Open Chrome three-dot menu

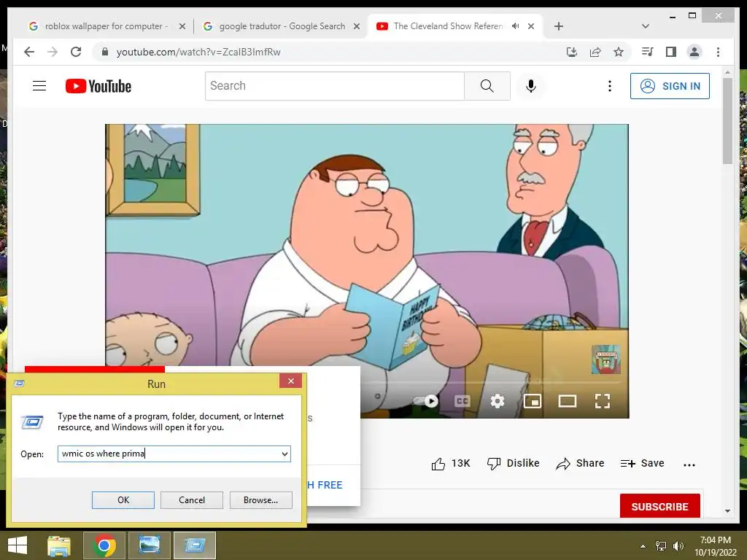(718, 52)
